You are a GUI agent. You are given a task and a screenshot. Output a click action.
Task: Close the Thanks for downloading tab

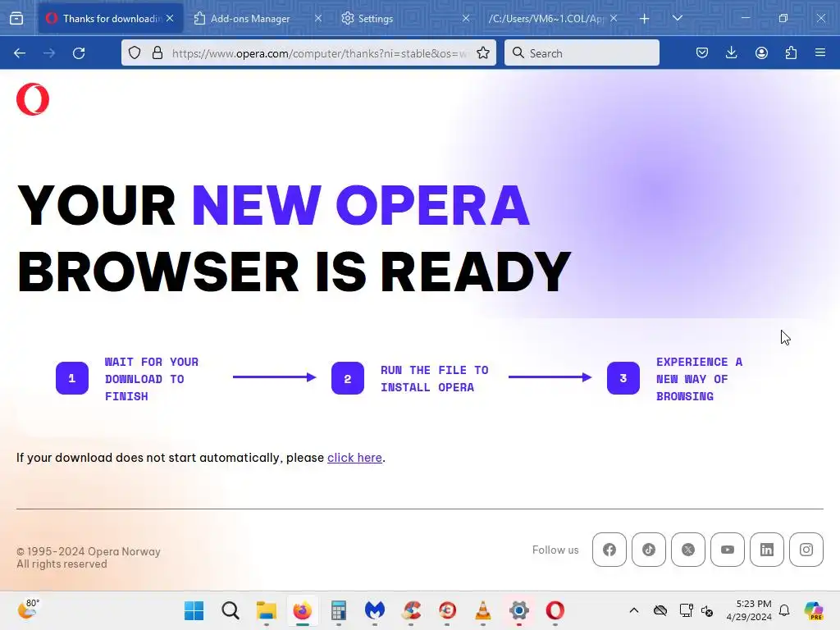point(170,18)
